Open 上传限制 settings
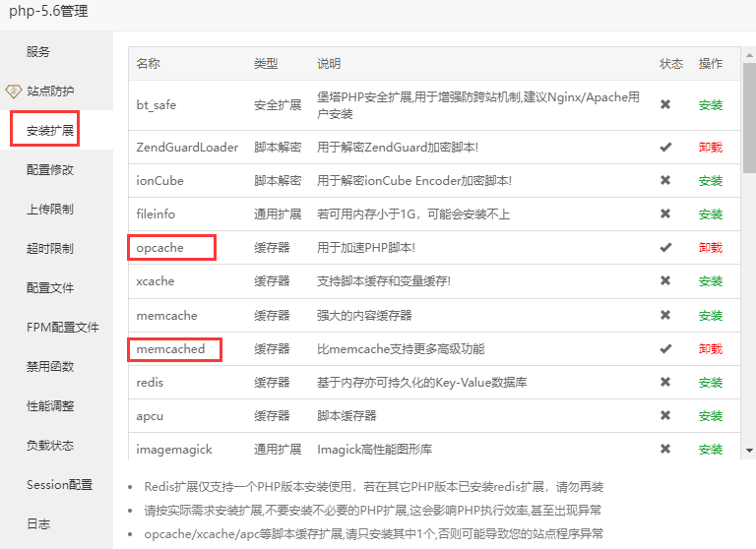Image resolution: width=756 pixels, height=549 pixels. (50, 209)
